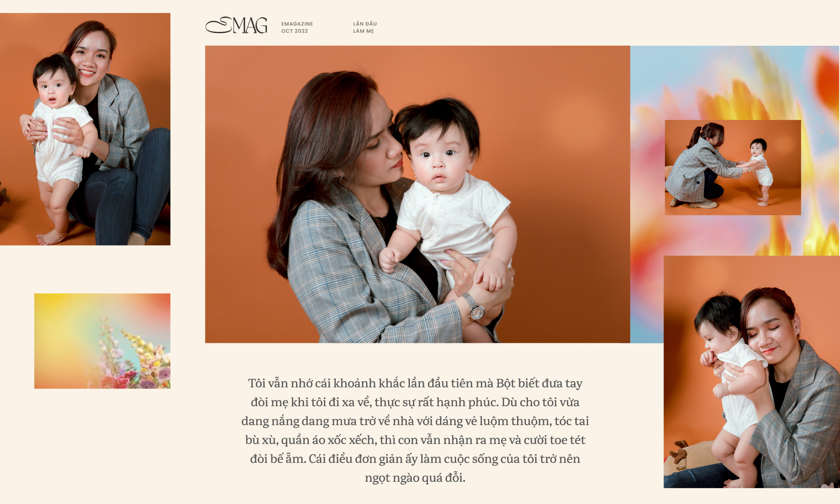Click the last line 'ngọt ngào quá đỗi.'
Image resolution: width=840 pixels, height=504 pixels.
[x=415, y=478]
